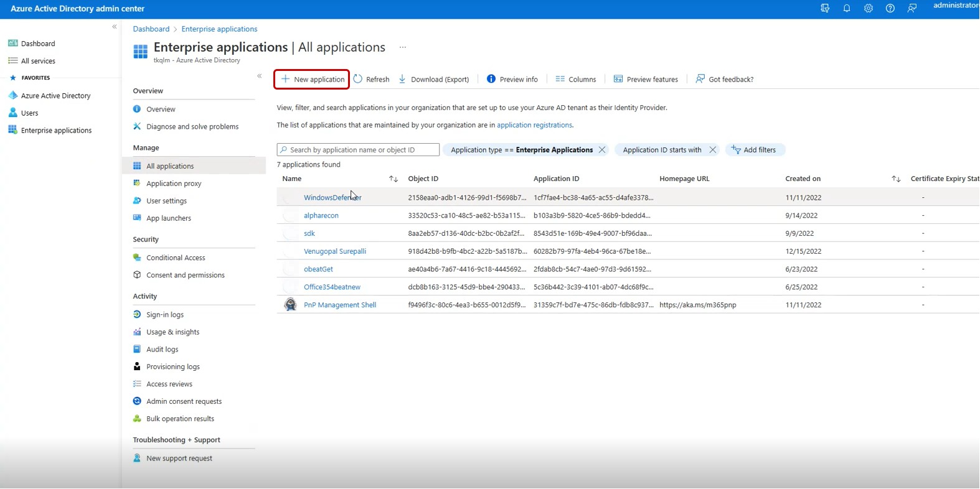Open Application proxy
980x489 pixels.
(x=174, y=184)
